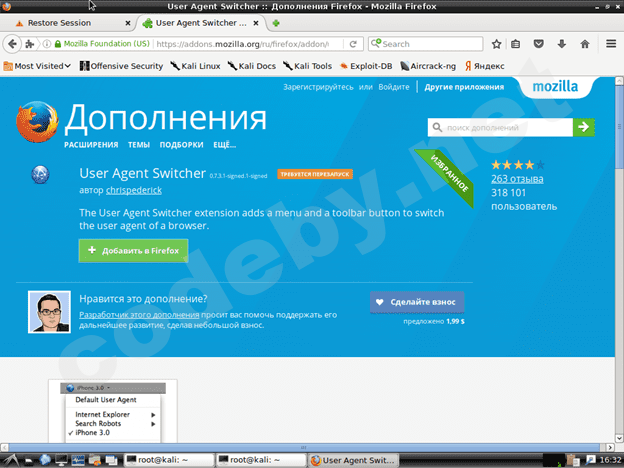The image size is (624, 468).
Task: Open the Exploit-DB bookmark
Action: 366,66
